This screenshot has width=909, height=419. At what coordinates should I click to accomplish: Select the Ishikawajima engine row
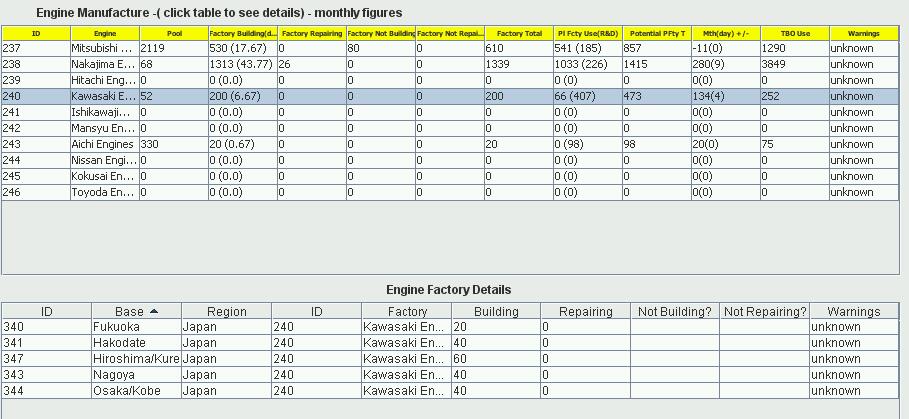[x=104, y=112]
